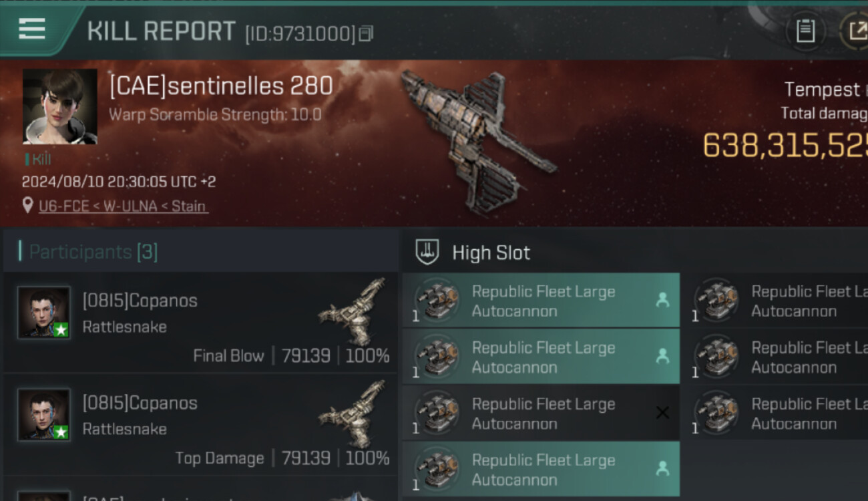Viewport: 868px width, 501px height.
Task: Click the X on third autocannon row
Action: tap(662, 413)
